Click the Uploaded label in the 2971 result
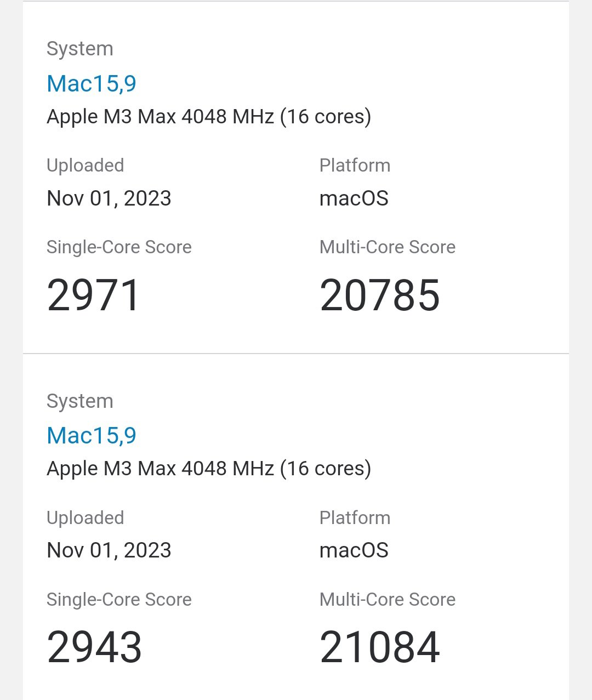 (x=85, y=166)
